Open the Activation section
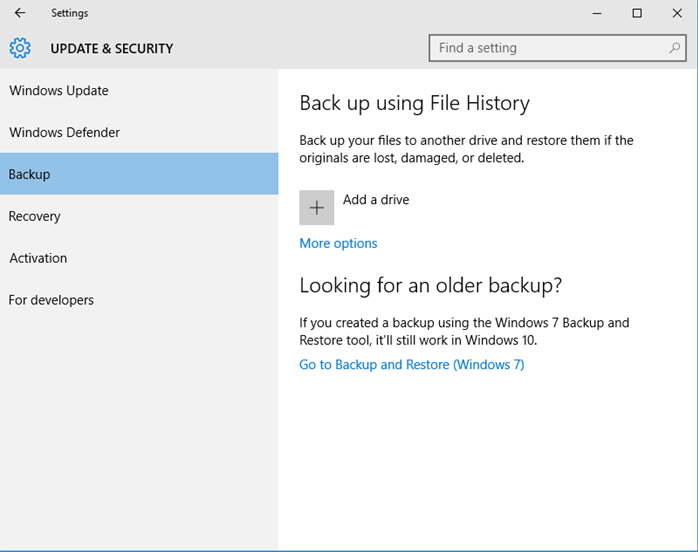The height and width of the screenshot is (552, 698). tap(139, 258)
